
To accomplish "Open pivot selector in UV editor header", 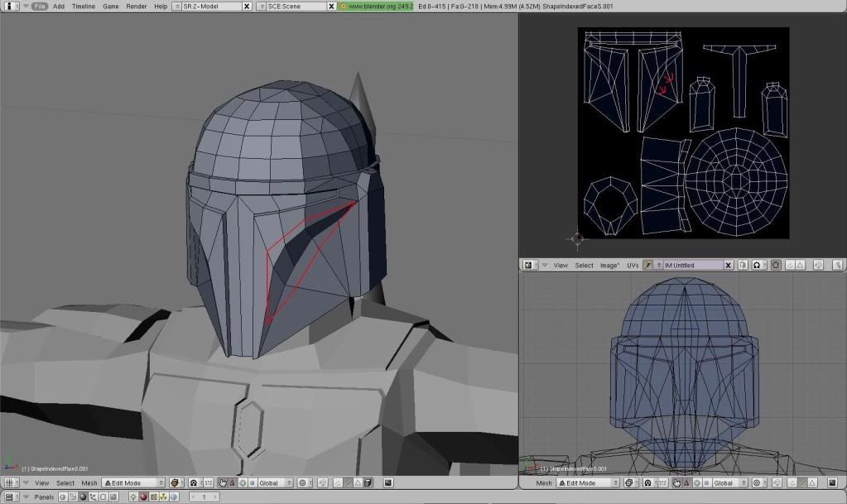I will pos(759,265).
